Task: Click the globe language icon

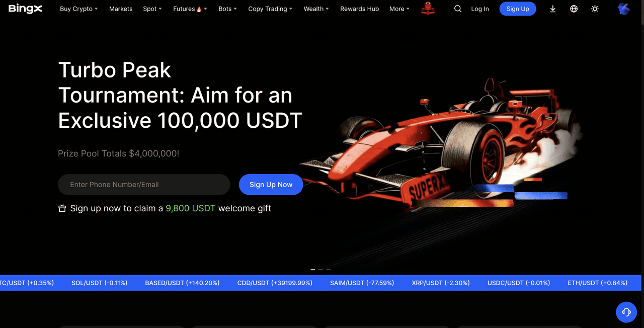Action: tap(574, 9)
